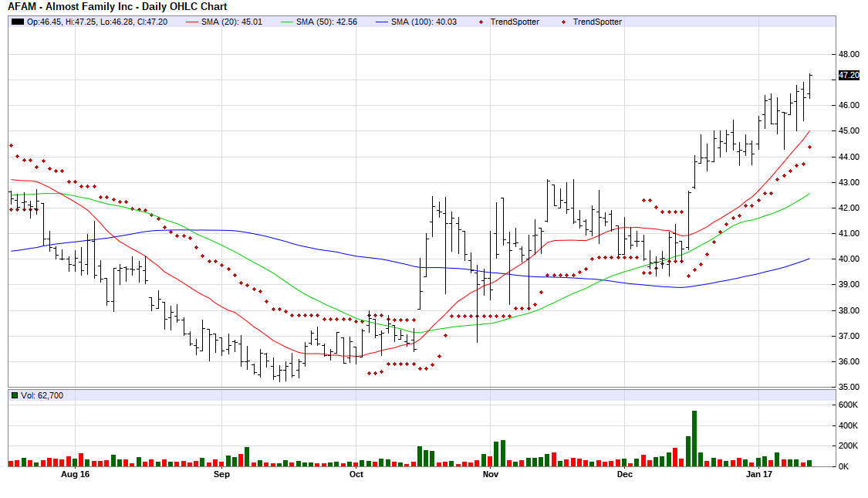The image size is (868, 498).
Task: Click the 'Nov' date axis label
Action: tap(491, 474)
